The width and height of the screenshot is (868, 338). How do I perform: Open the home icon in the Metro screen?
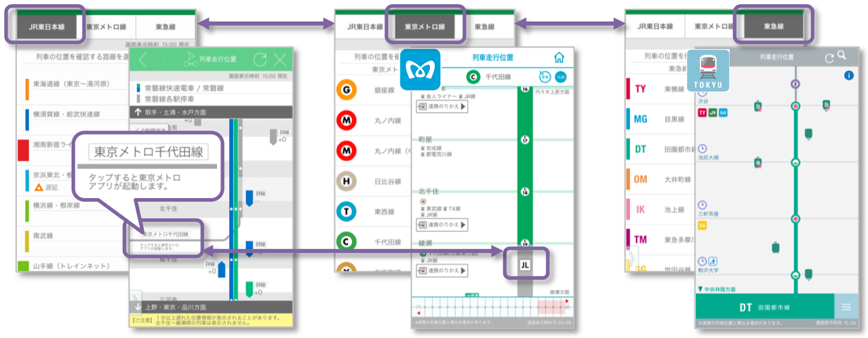558,58
